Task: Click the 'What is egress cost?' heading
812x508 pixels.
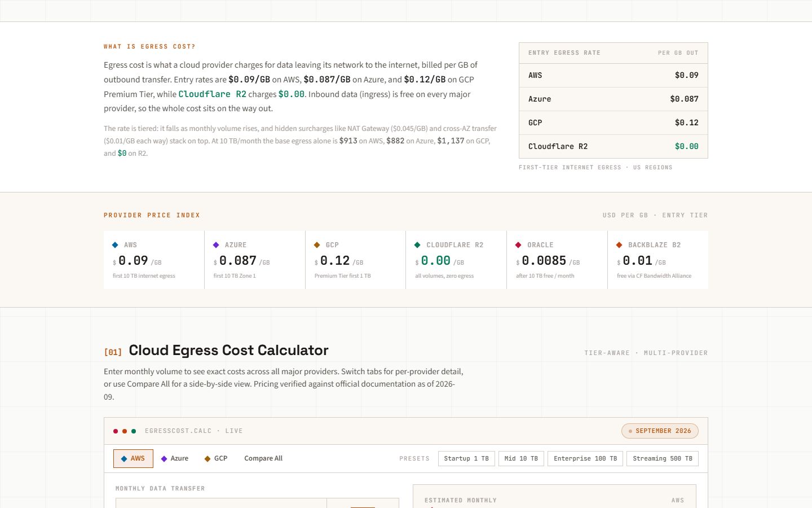Action: [149, 47]
